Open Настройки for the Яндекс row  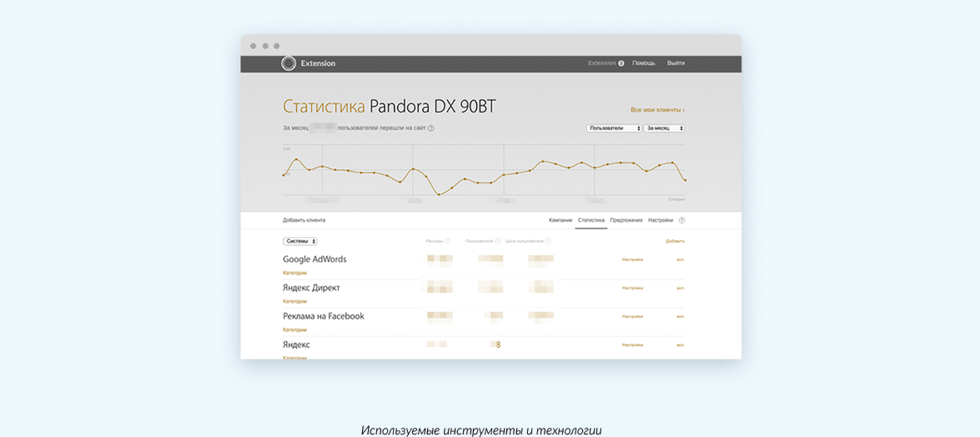(x=633, y=345)
